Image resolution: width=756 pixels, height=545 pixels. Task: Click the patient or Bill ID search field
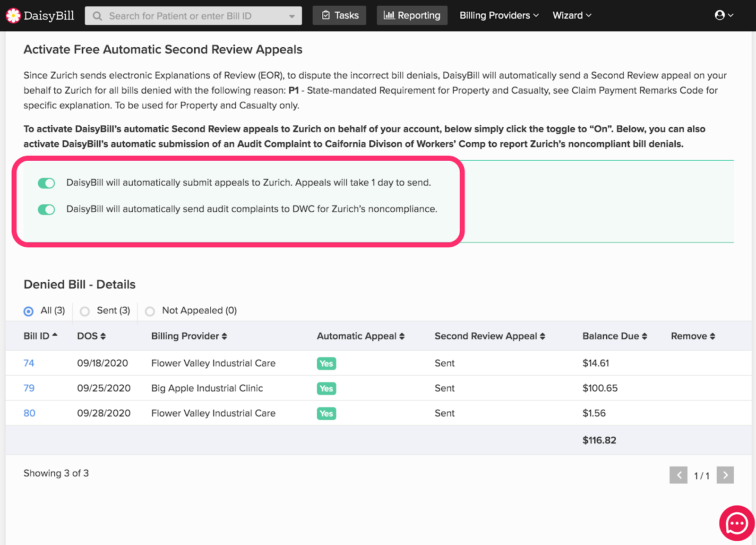pyautogui.click(x=189, y=16)
